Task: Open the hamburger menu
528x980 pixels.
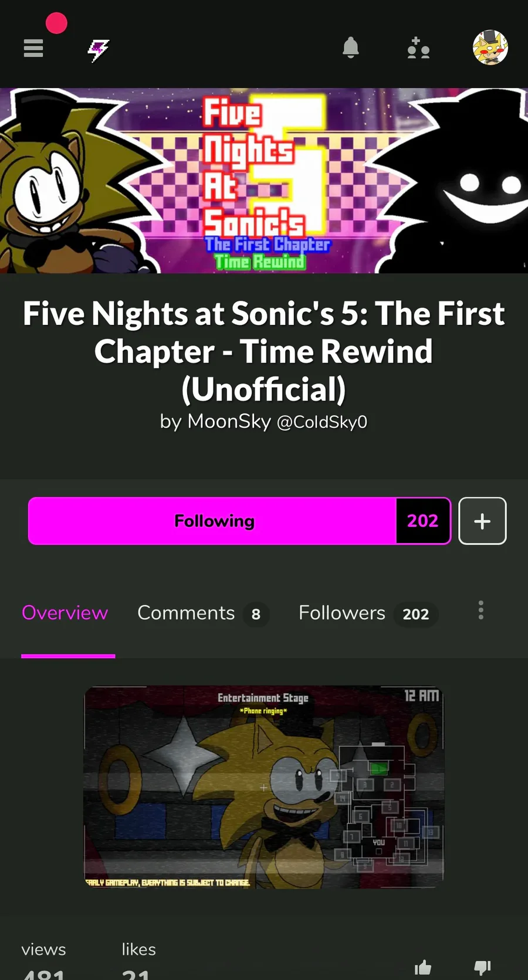Action: 33,48
